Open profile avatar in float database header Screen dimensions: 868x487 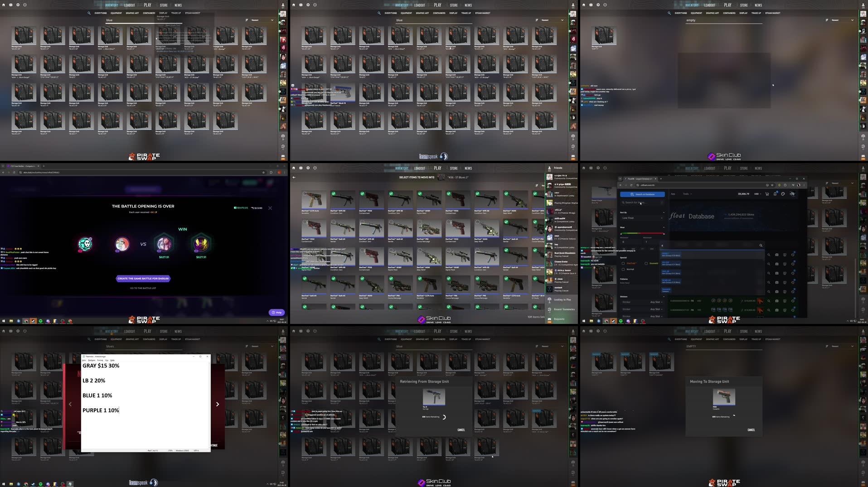pyautogui.click(x=792, y=194)
